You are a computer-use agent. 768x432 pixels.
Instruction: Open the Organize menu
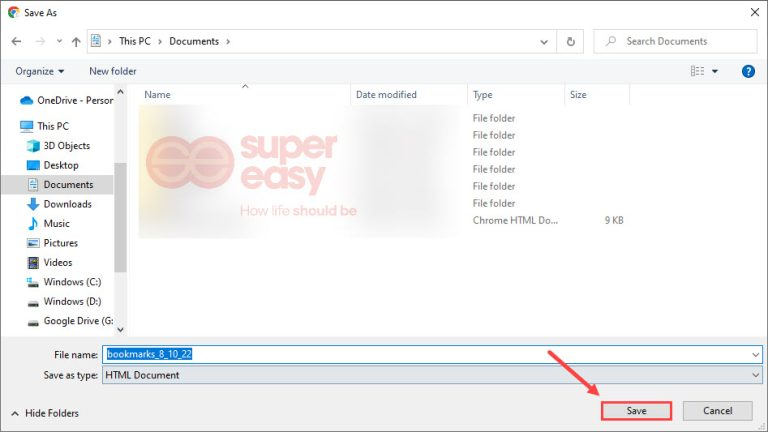(40, 72)
